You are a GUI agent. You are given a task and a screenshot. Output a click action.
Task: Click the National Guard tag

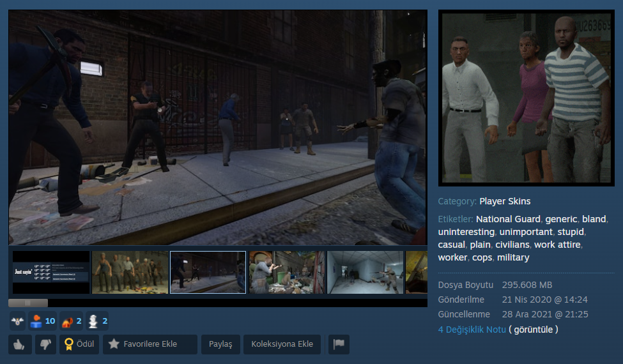(508, 219)
